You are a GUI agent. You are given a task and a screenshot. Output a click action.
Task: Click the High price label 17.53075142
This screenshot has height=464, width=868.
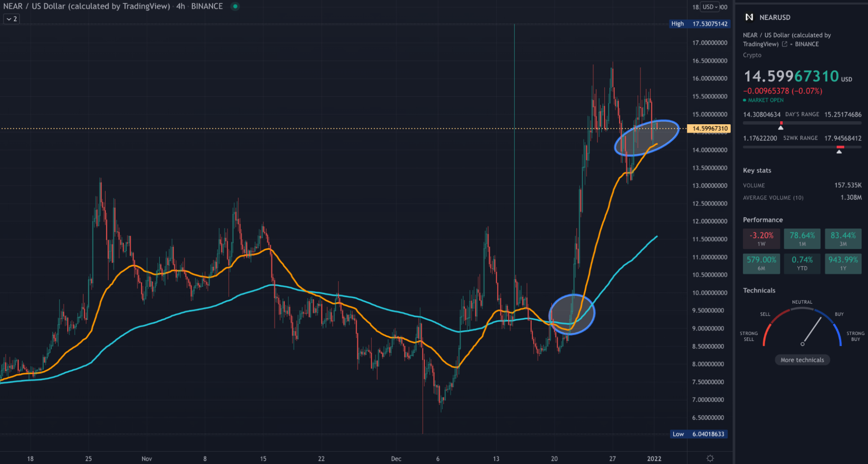710,24
